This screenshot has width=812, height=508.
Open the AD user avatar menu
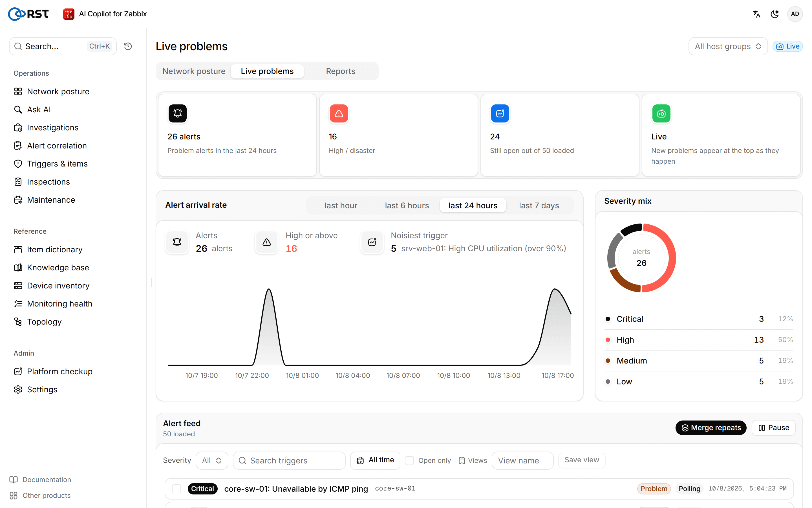click(795, 14)
